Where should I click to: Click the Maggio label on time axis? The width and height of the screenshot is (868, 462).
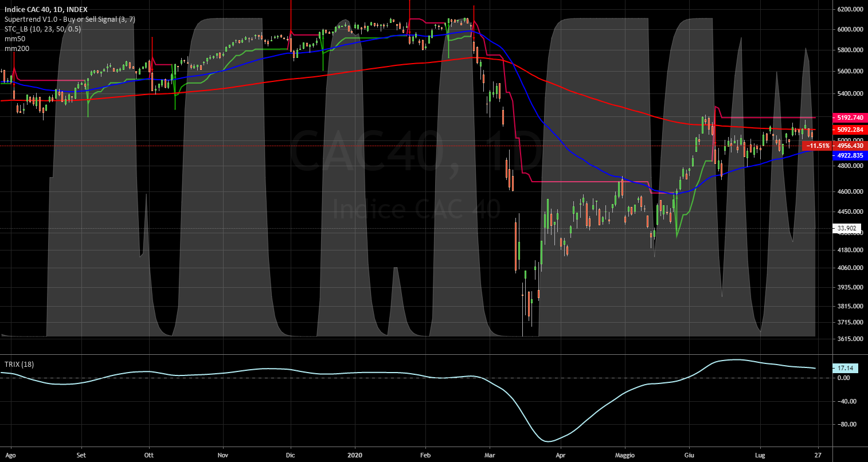click(x=625, y=456)
